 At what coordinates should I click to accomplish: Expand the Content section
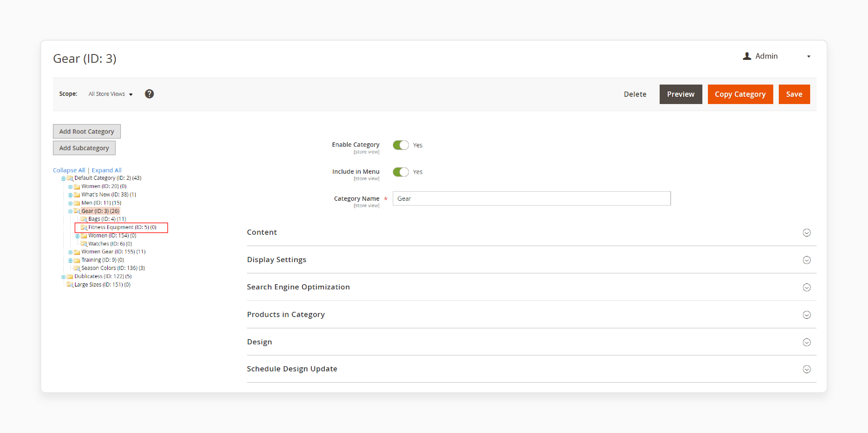click(531, 232)
